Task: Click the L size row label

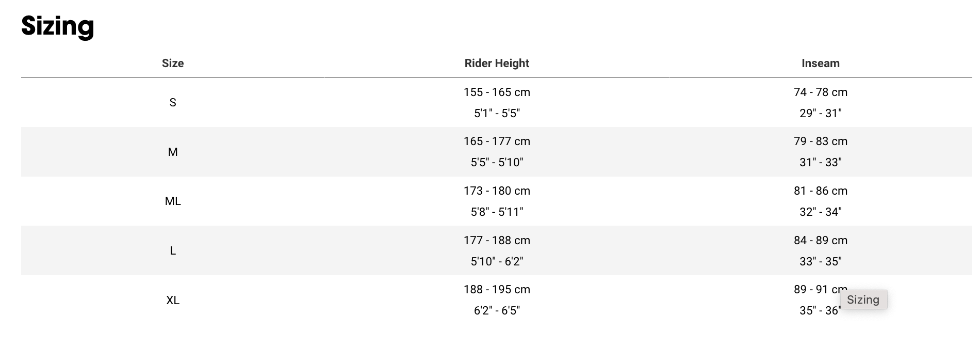Action: coord(173,250)
